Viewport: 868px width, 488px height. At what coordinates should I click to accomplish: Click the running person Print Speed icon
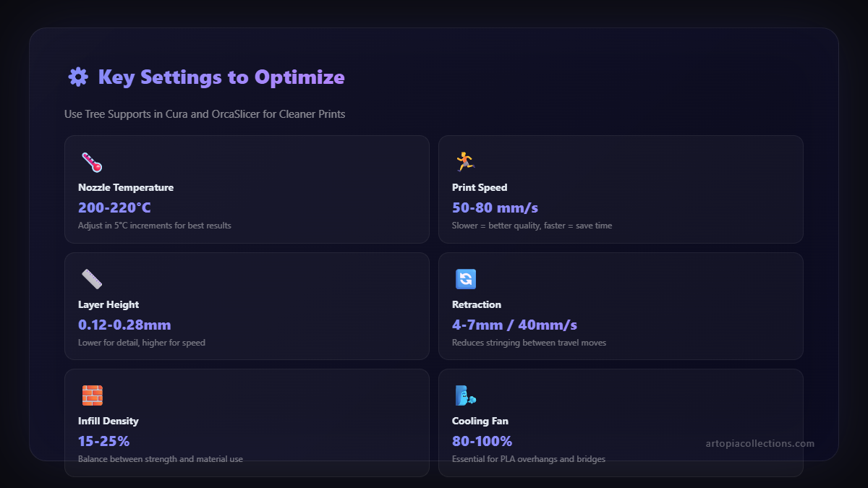465,162
